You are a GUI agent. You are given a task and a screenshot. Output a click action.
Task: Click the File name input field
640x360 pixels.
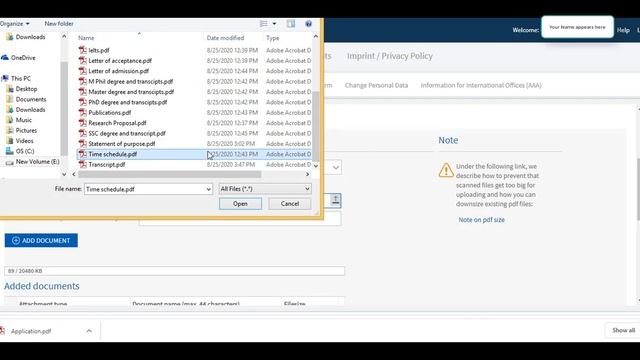click(144, 189)
